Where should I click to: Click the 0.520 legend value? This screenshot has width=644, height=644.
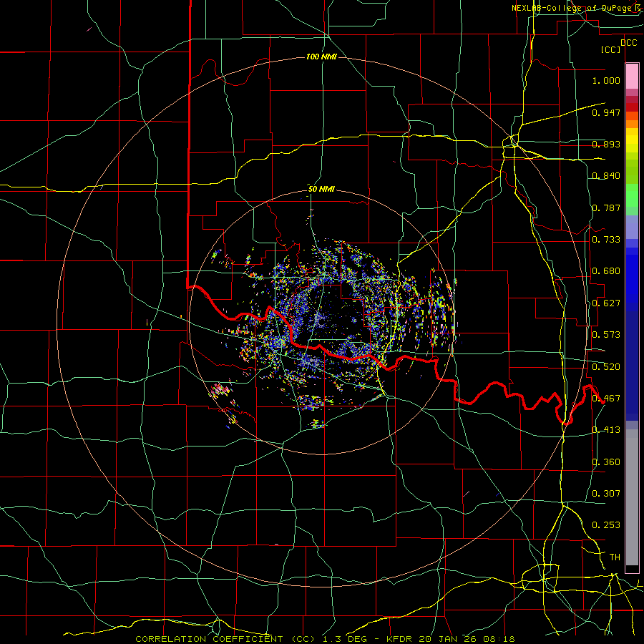[x=606, y=367]
